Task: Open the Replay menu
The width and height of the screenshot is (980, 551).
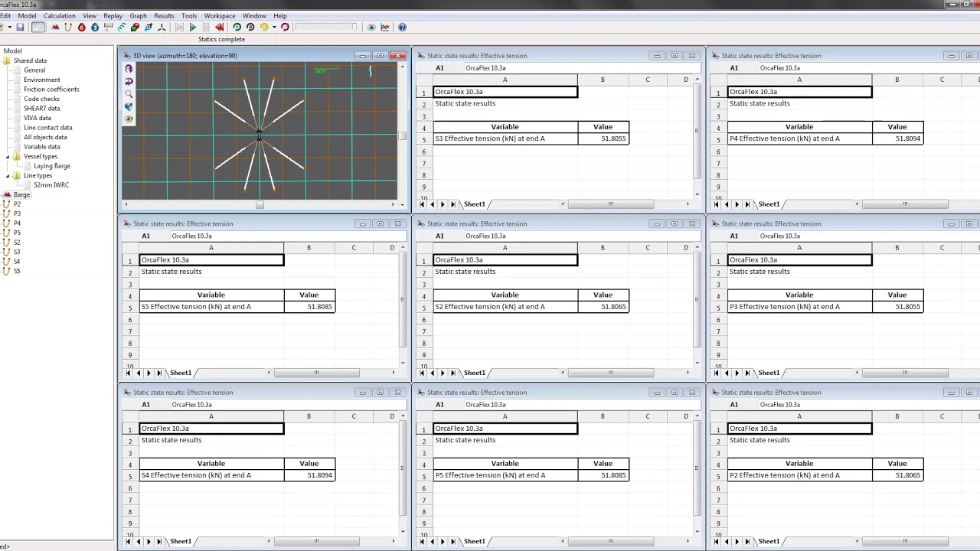Action: click(113, 15)
